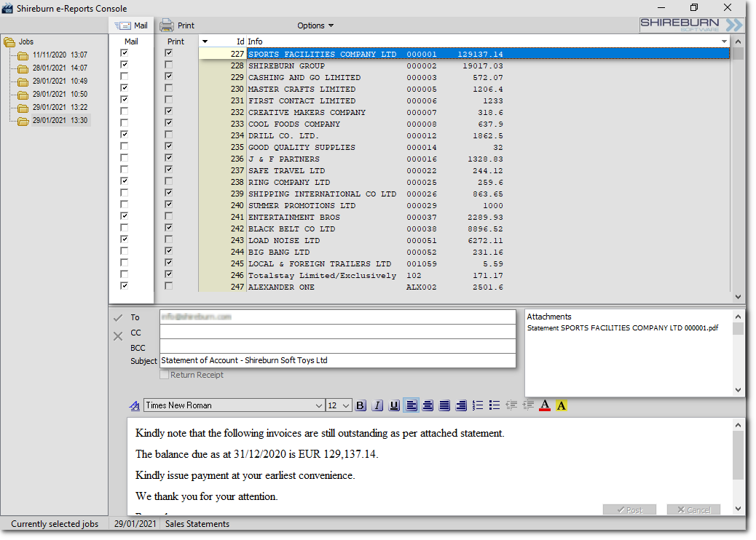Select the 28/01/2021 14:07 job folder
Image resolution: width=756 pixels, height=540 pixels.
[60, 68]
